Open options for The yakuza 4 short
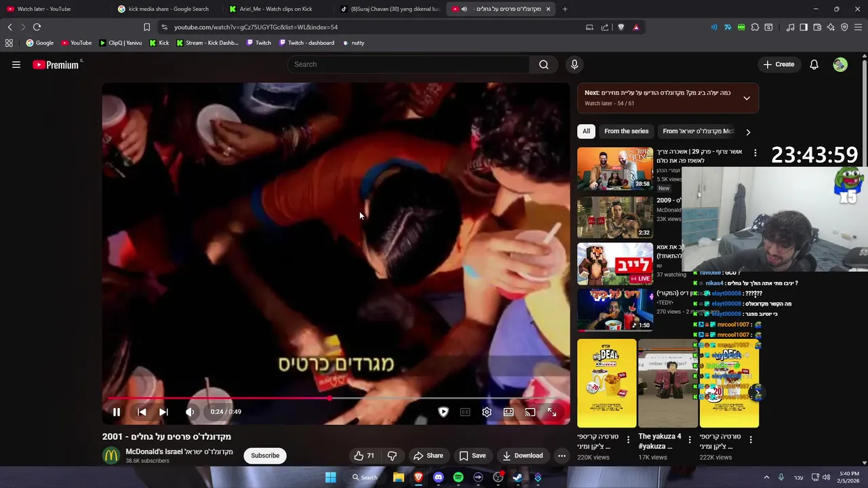The height and width of the screenshot is (488, 868). [690, 440]
